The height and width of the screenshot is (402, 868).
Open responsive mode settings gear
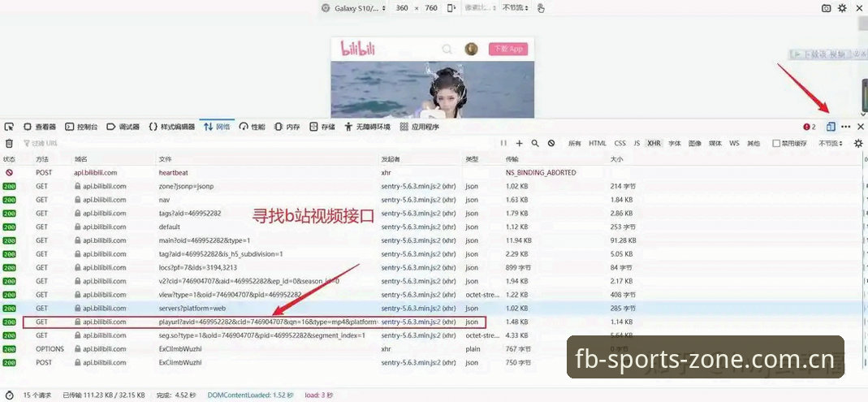point(842,8)
